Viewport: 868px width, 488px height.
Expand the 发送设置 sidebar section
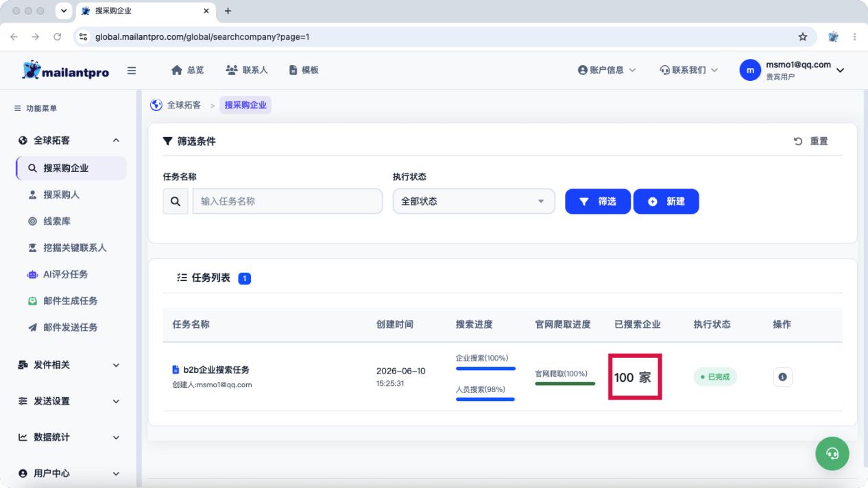70,401
